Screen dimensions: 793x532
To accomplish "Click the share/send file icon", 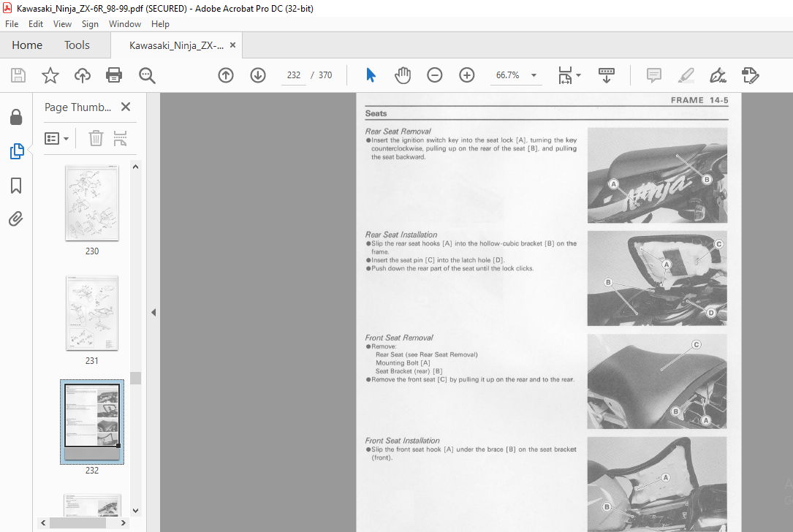I will (750, 75).
